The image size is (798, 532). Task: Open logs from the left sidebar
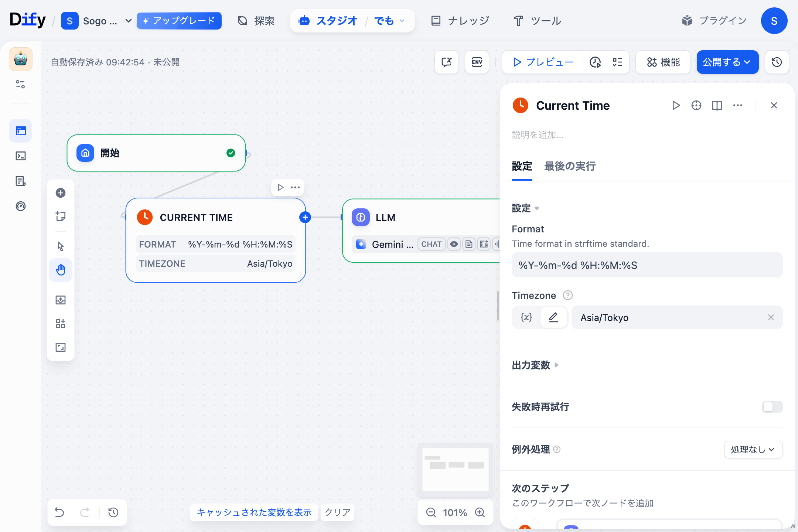(x=20, y=181)
